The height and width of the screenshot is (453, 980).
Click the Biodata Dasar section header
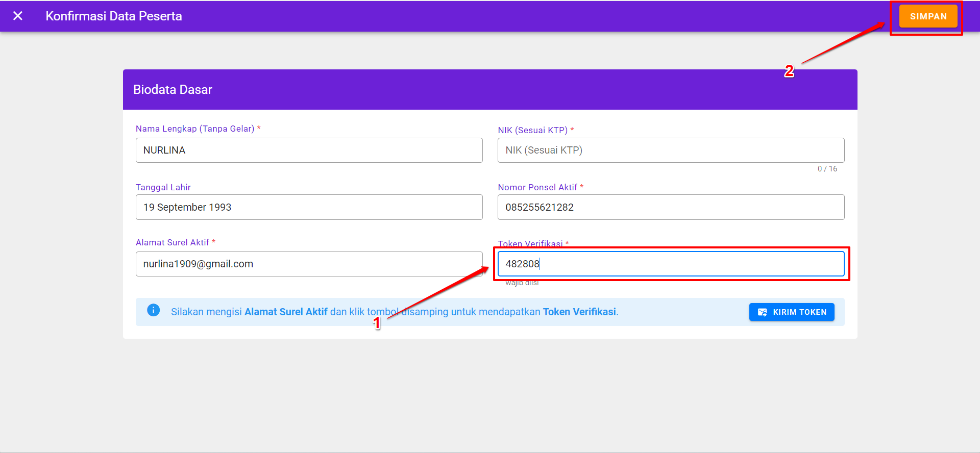[173, 90]
